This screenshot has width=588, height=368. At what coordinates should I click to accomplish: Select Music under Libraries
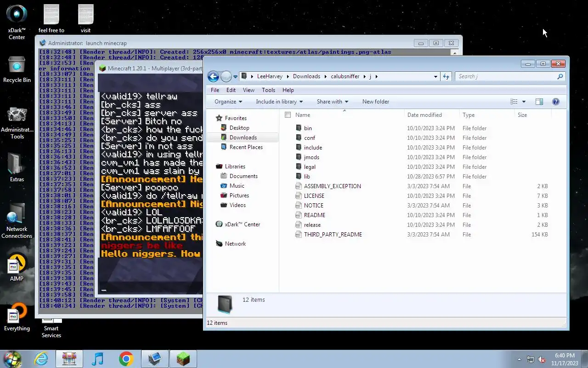(237, 186)
